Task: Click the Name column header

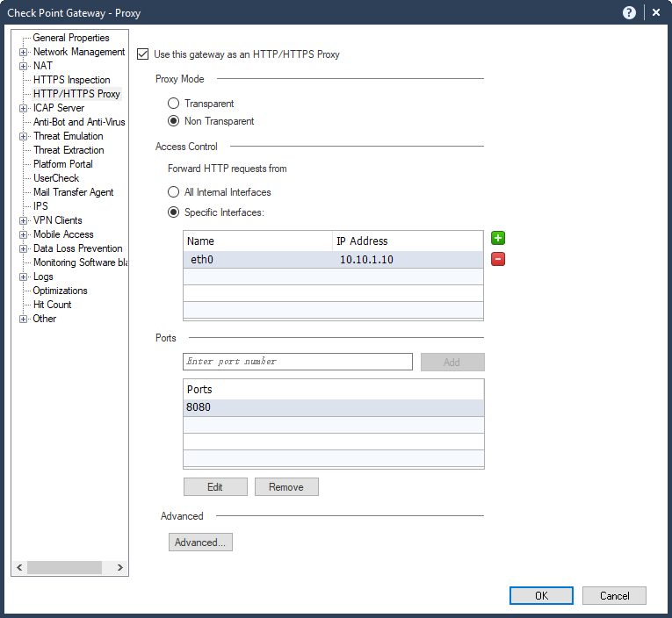Action: point(257,241)
